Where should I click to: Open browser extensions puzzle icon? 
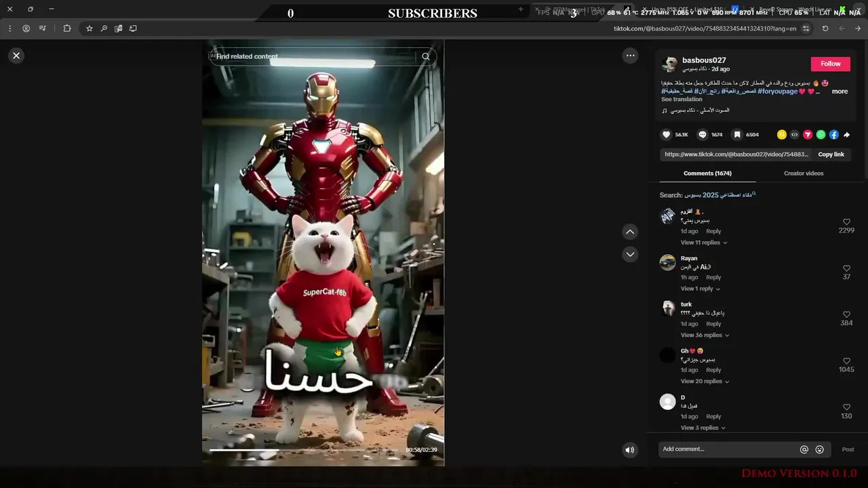[66, 28]
